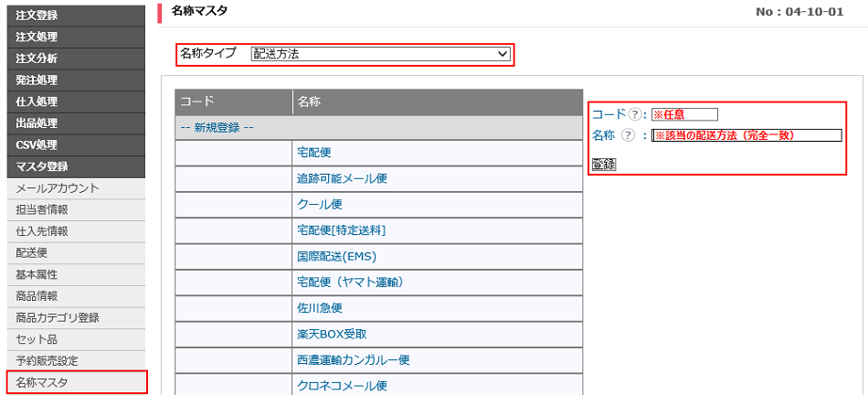Open the 名称タイプ dropdown
868x395 pixels.
pos(380,54)
